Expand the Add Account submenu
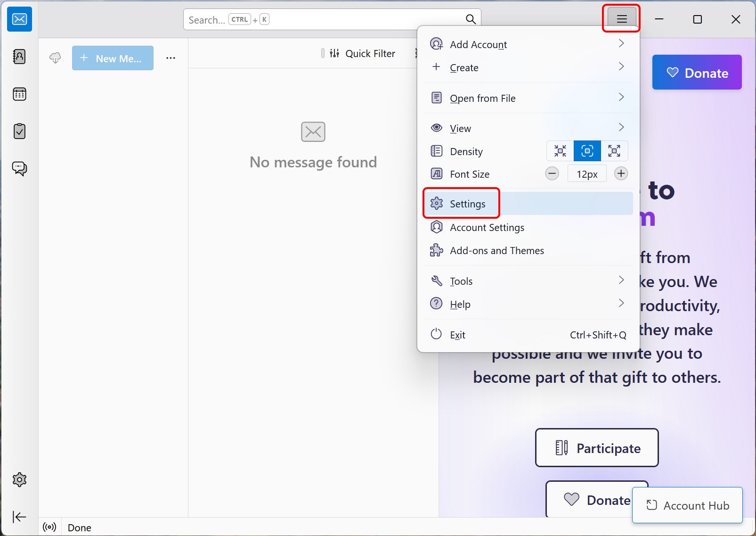The image size is (756, 536). pos(528,44)
